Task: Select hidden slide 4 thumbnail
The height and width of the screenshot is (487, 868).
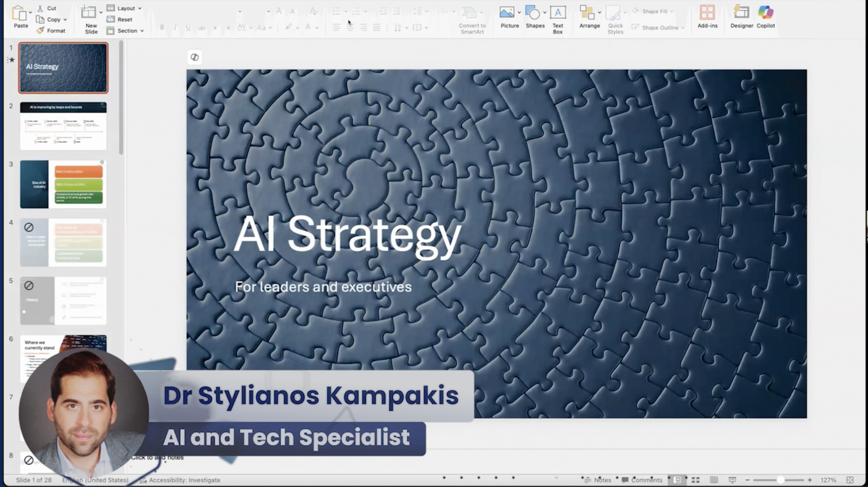Action: tap(63, 242)
